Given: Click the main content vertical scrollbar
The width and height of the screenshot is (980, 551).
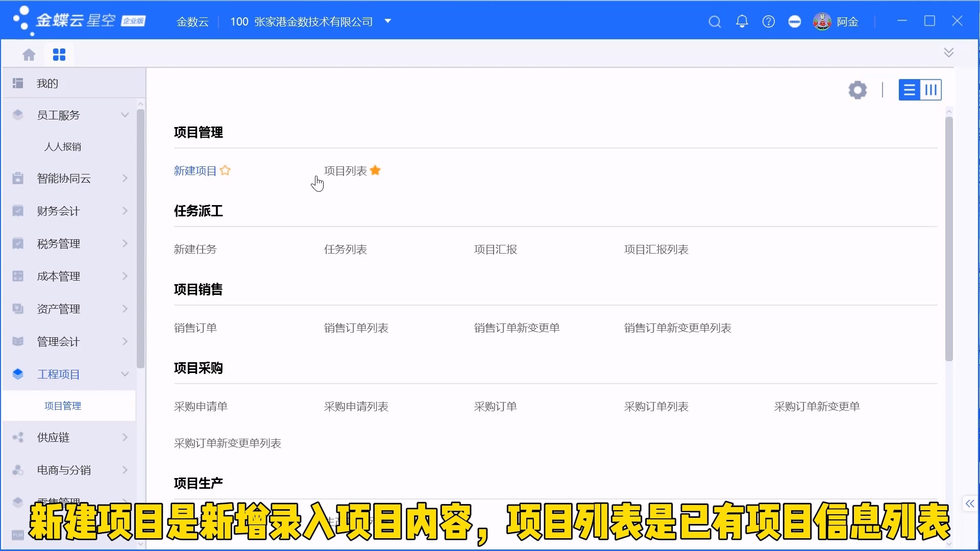Looking at the screenshot, I should [949, 239].
